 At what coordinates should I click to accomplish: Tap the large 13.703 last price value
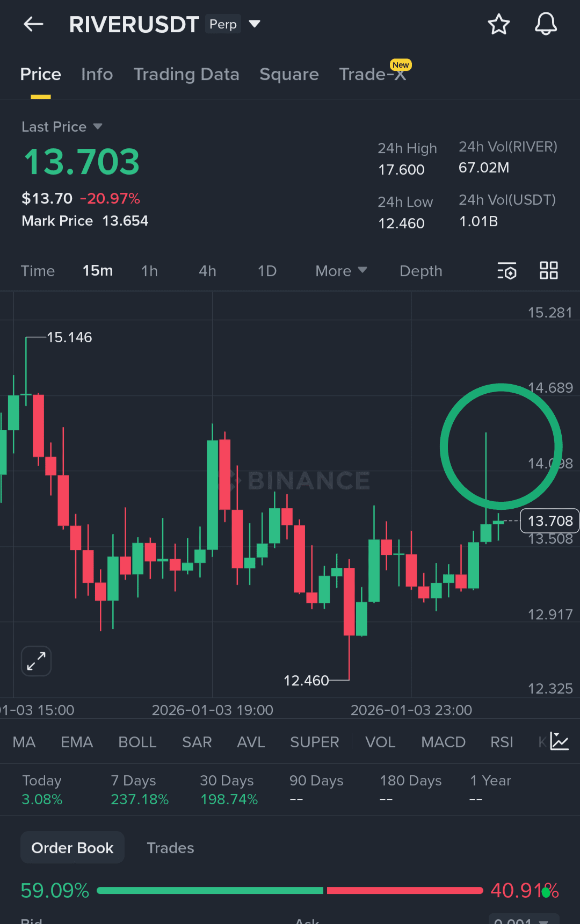coord(82,162)
